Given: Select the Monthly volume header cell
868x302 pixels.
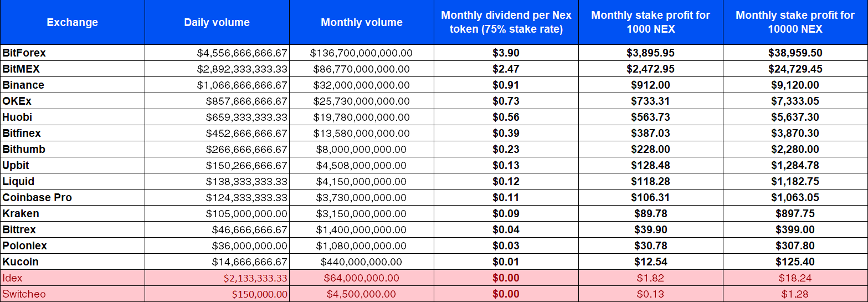Looking at the screenshot, I should click(x=362, y=23).
